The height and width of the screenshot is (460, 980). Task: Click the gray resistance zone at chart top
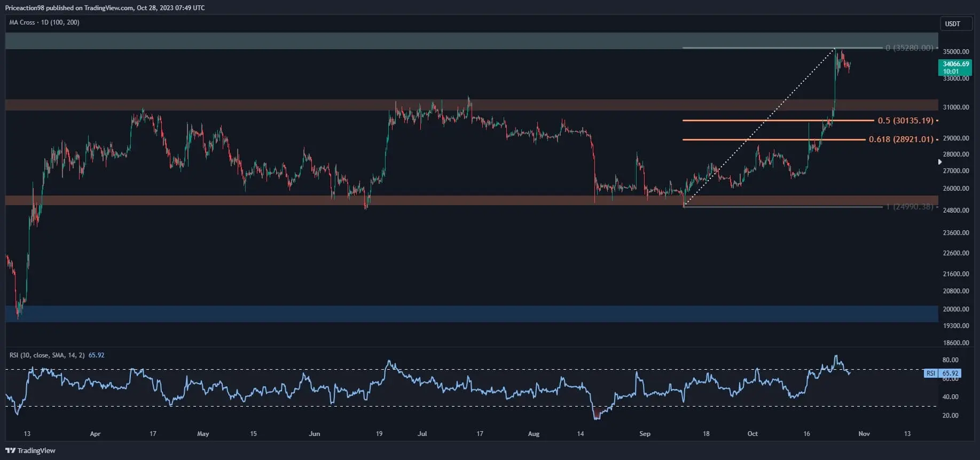(472, 41)
